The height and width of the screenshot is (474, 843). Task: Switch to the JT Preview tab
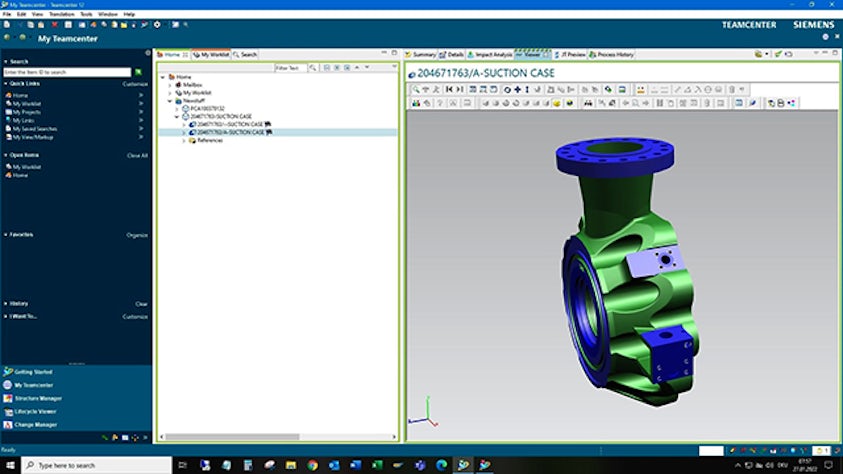point(570,54)
